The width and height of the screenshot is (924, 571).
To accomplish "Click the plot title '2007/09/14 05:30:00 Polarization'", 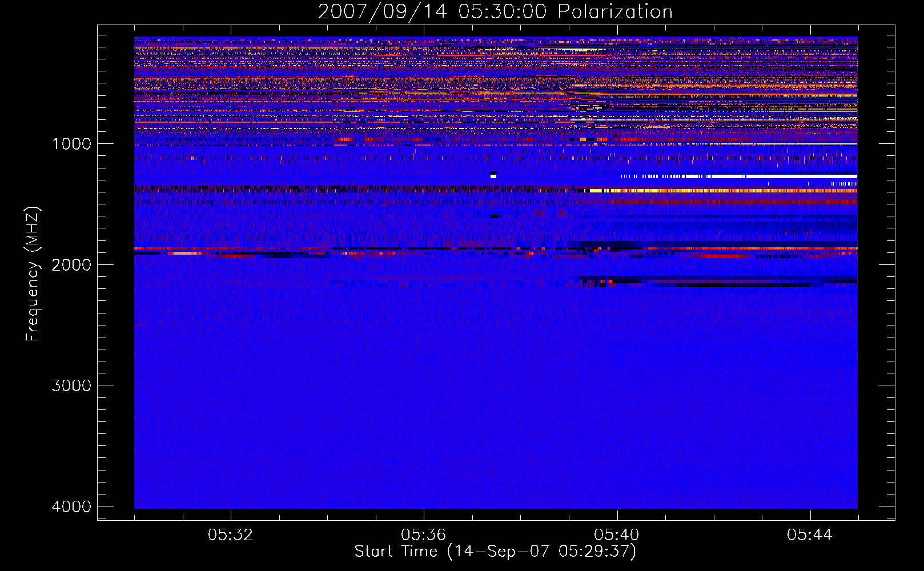I will pyautogui.click(x=495, y=11).
